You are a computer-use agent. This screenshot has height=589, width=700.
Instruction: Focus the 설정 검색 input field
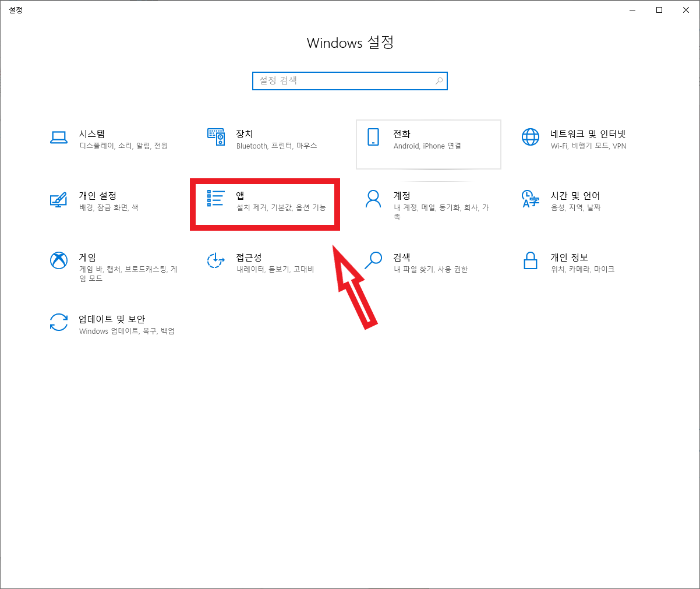click(x=350, y=81)
